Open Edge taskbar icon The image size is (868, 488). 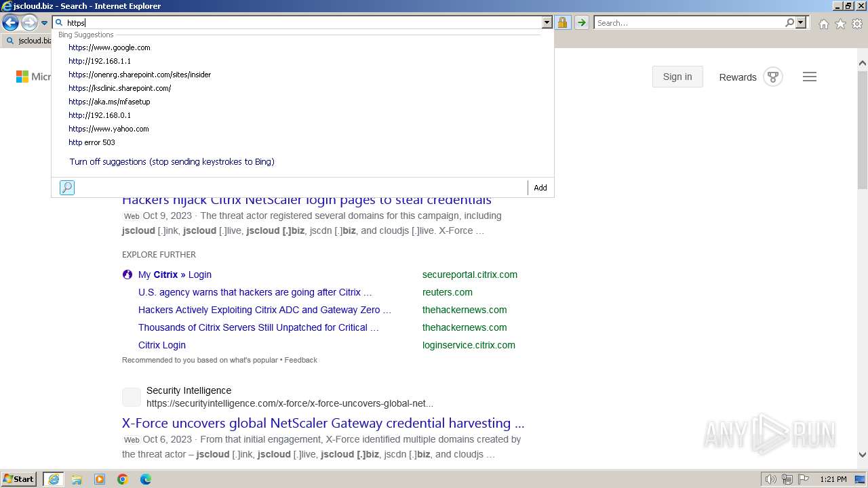point(146,479)
